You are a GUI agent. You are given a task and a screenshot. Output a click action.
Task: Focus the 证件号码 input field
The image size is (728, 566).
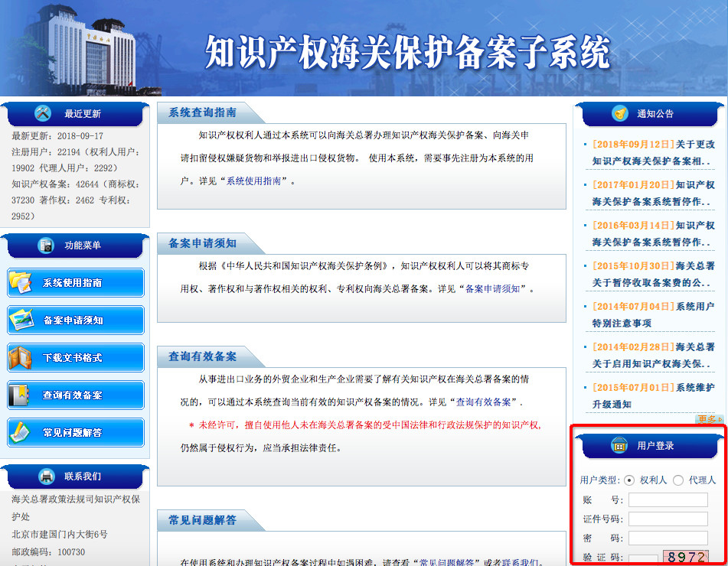tap(668, 519)
